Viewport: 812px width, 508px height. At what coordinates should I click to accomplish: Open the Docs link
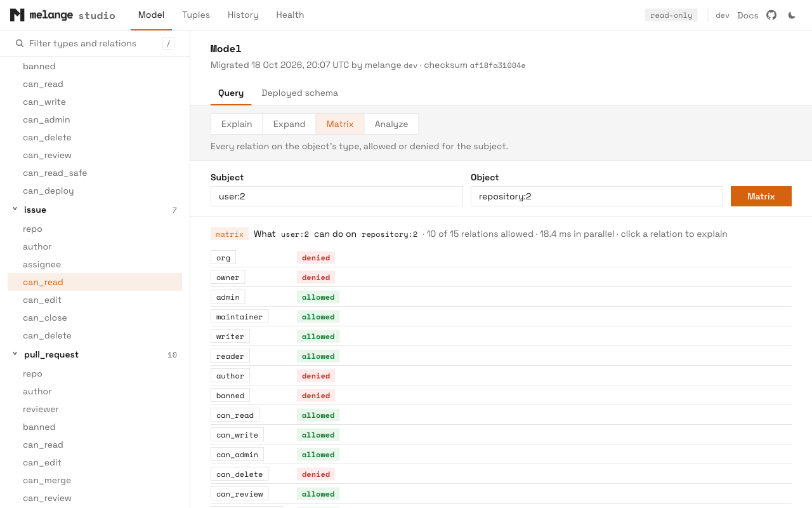pyautogui.click(x=748, y=15)
